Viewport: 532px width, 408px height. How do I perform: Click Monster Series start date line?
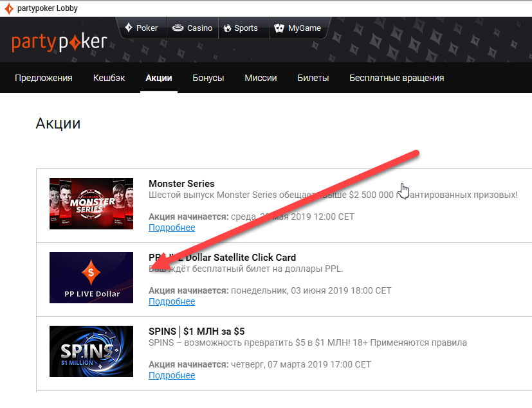point(252,217)
